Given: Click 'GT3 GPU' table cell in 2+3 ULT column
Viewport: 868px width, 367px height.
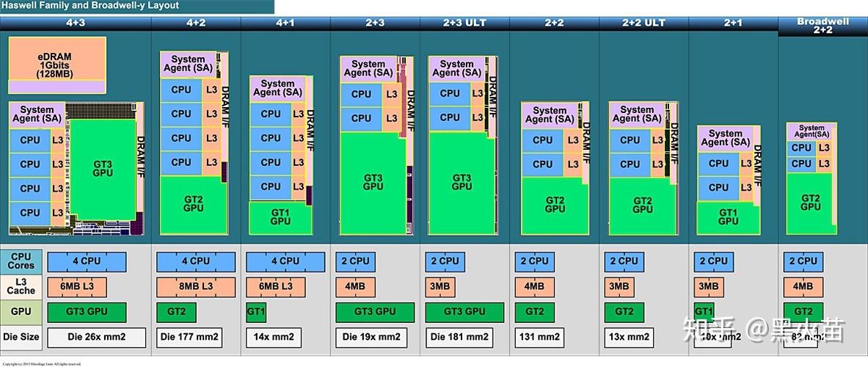Looking at the screenshot, I should [465, 312].
